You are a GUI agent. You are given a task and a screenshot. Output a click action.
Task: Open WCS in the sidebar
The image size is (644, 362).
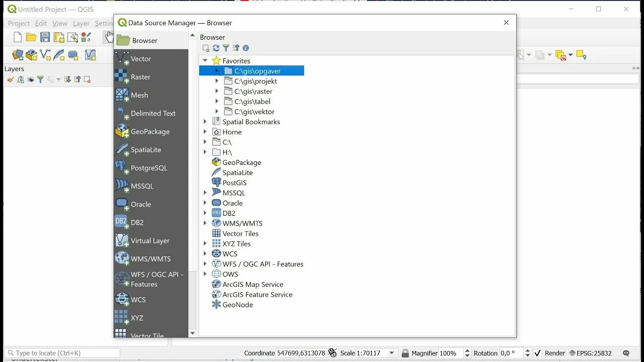click(x=151, y=300)
